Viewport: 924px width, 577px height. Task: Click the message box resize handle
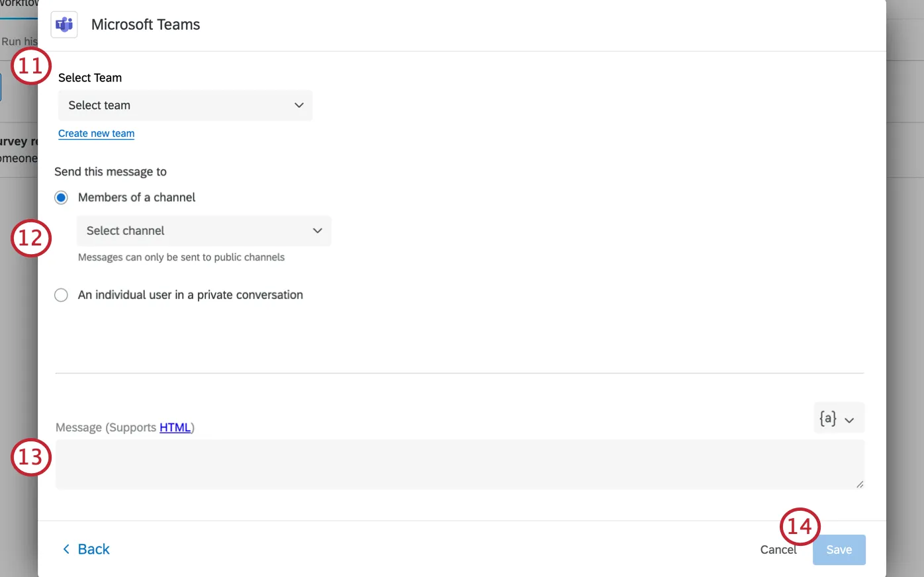pyautogui.click(x=859, y=484)
